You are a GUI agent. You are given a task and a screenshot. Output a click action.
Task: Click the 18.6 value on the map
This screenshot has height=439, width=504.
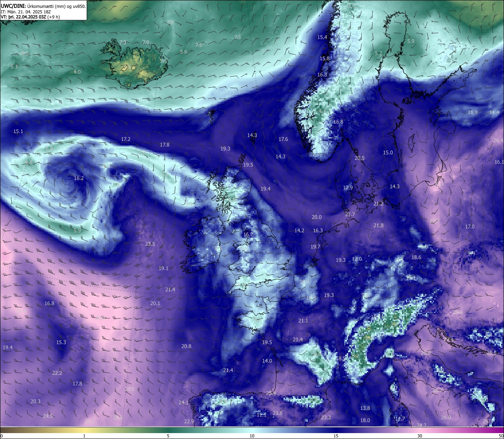click(416, 257)
